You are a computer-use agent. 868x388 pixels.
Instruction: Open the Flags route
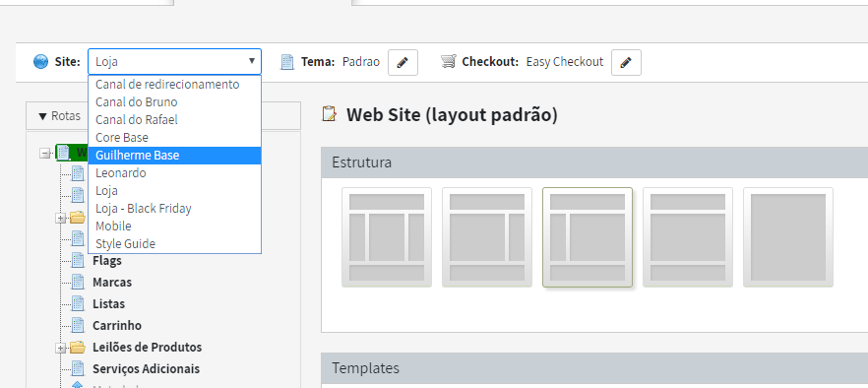[x=107, y=261]
